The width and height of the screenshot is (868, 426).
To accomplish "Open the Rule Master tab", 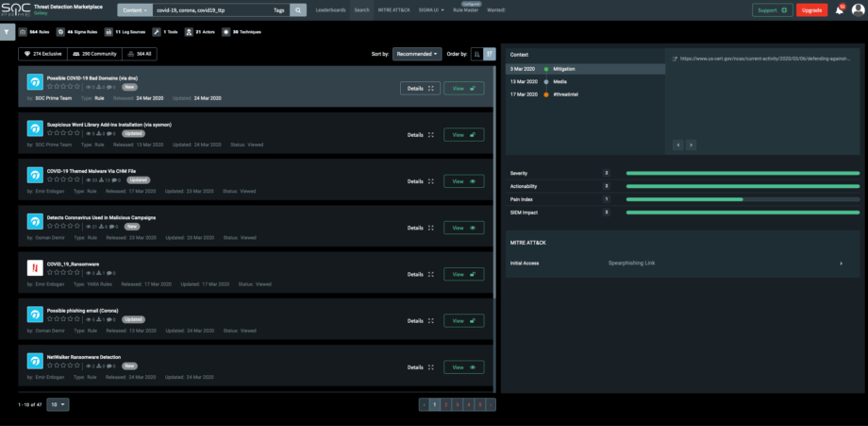I will pos(467,10).
